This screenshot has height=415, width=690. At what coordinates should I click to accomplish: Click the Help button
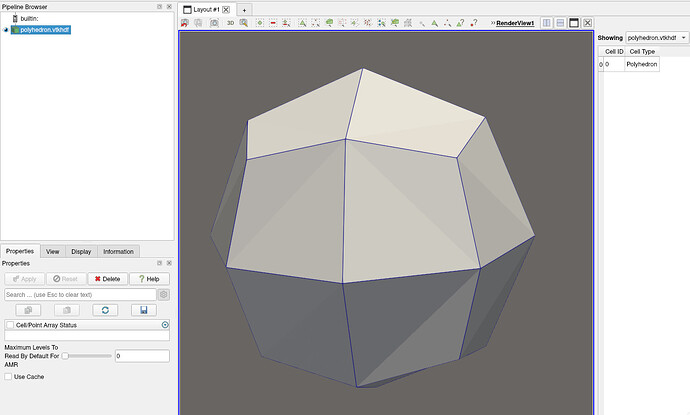[x=150, y=279]
